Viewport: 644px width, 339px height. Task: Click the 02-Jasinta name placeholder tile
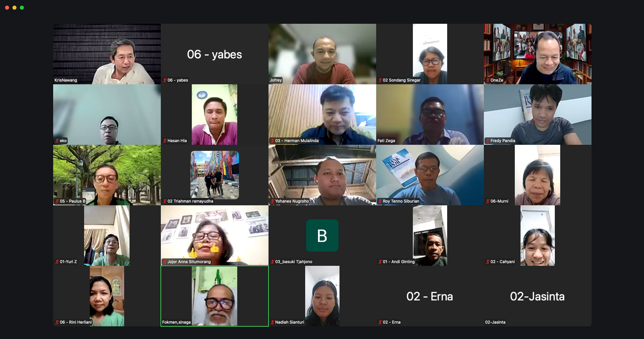537,296
